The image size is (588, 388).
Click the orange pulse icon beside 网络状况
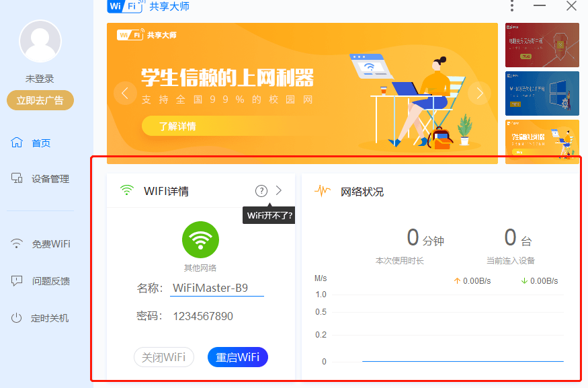click(323, 191)
